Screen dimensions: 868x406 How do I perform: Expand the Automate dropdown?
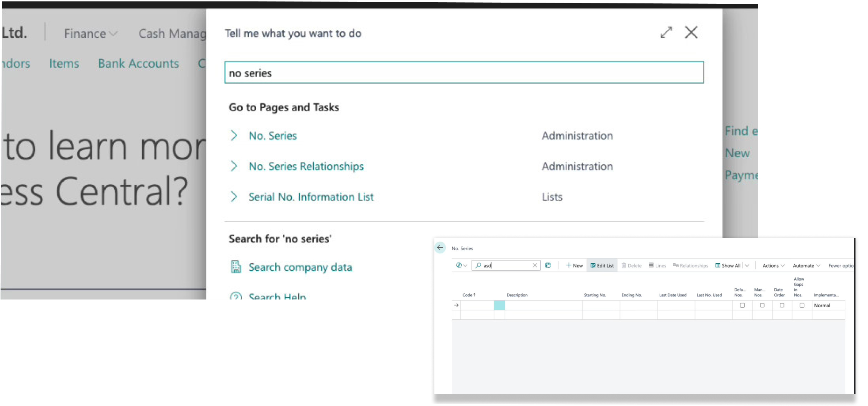[805, 265]
